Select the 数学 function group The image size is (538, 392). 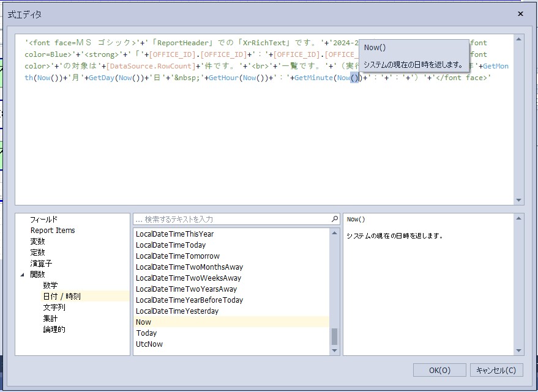tap(50, 285)
